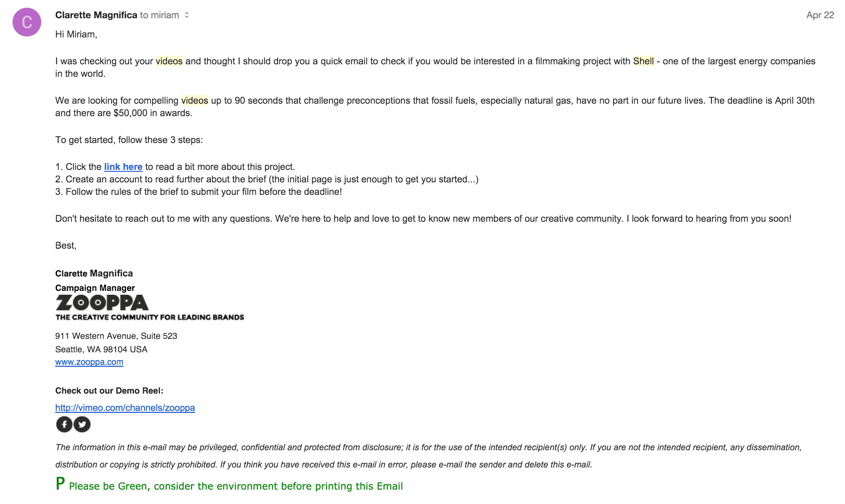
Task: Click the purple C sender avatar
Action: [27, 22]
